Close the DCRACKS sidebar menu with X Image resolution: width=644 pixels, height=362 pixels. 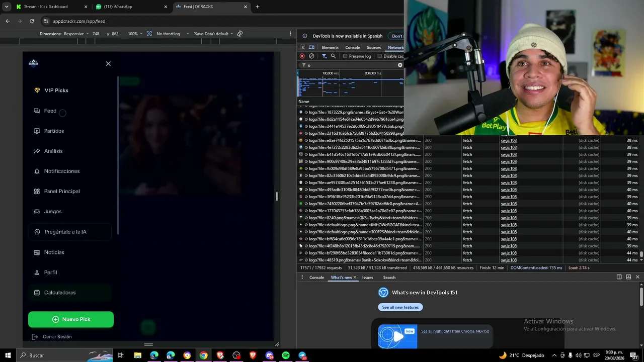[x=108, y=64]
